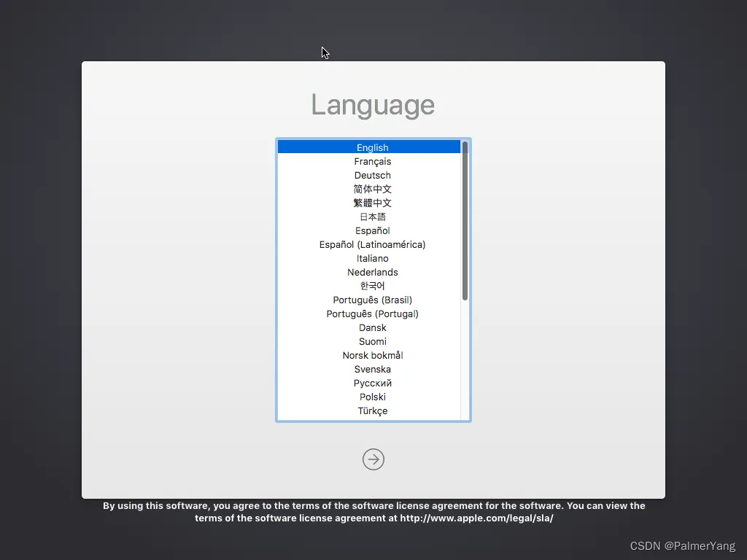Screen dimensions: 747x560
Task: Select Português (Portugal) entry
Action: (x=372, y=314)
